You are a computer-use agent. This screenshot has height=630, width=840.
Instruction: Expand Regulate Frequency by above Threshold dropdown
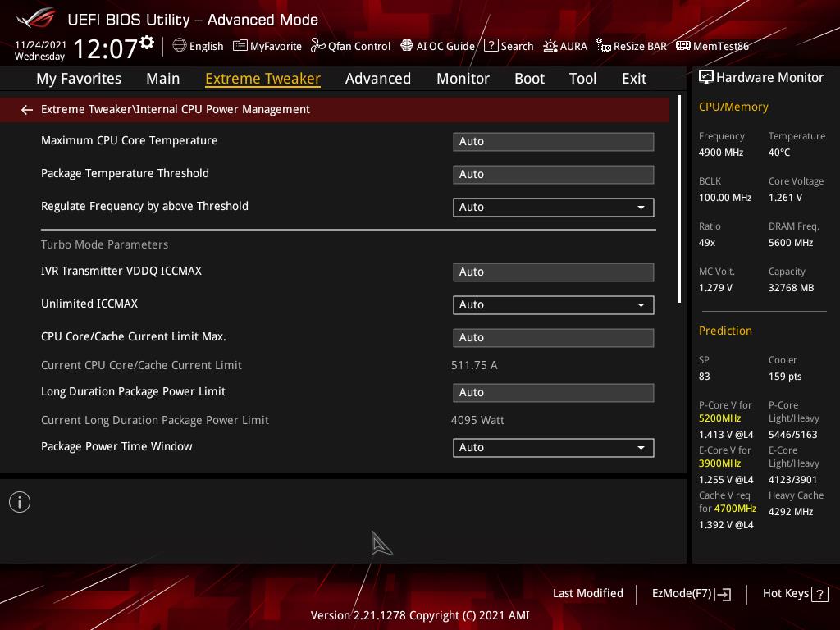553,208
